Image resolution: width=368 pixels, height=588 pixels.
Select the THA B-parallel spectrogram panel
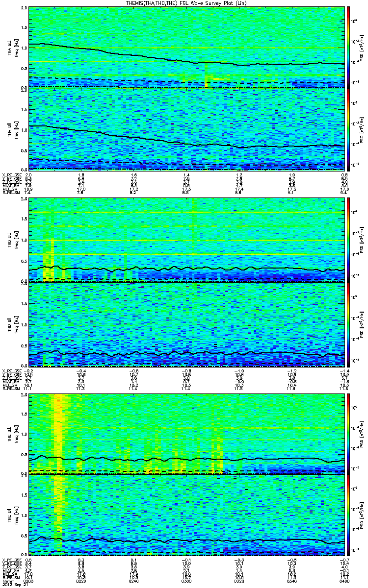click(186, 129)
